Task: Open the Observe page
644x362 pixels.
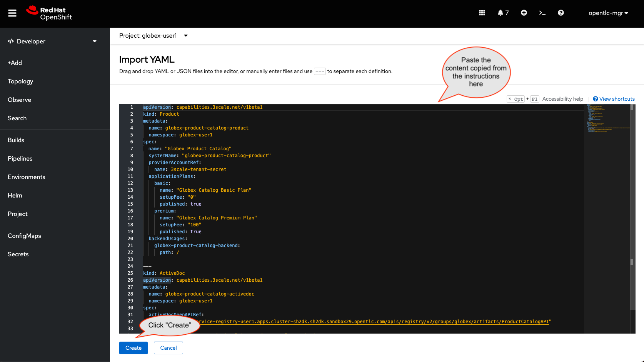Action: [x=19, y=100]
